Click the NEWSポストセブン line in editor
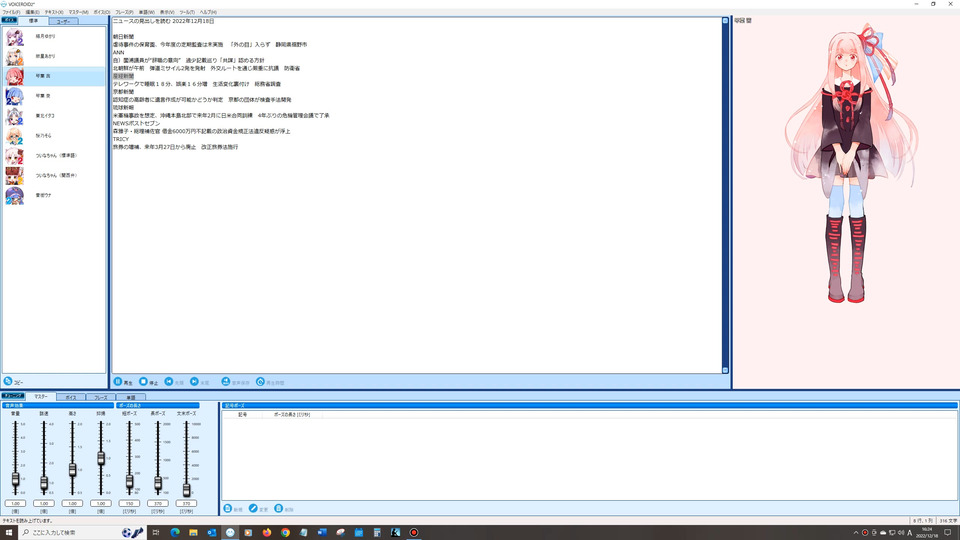The width and height of the screenshot is (960, 540). pyautogui.click(x=137, y=123)
